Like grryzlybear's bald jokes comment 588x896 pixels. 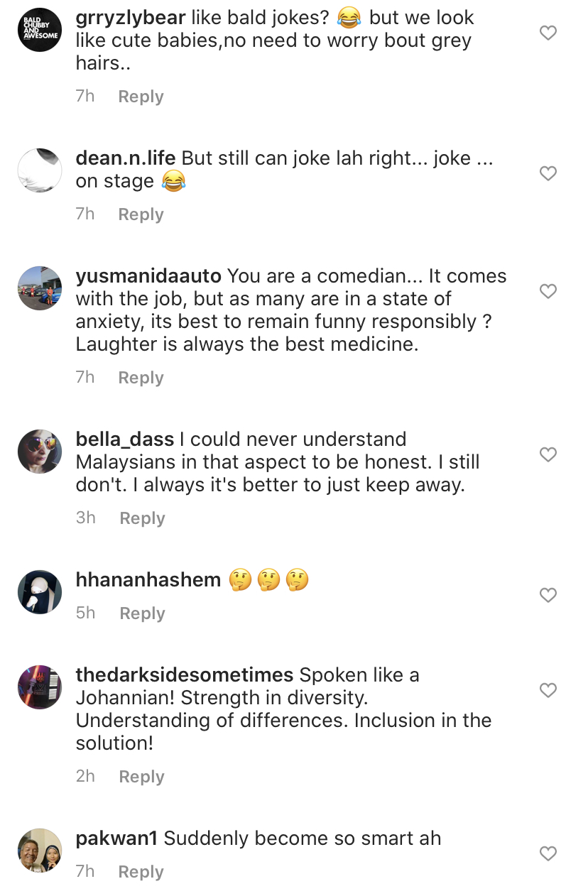point(548,33)
